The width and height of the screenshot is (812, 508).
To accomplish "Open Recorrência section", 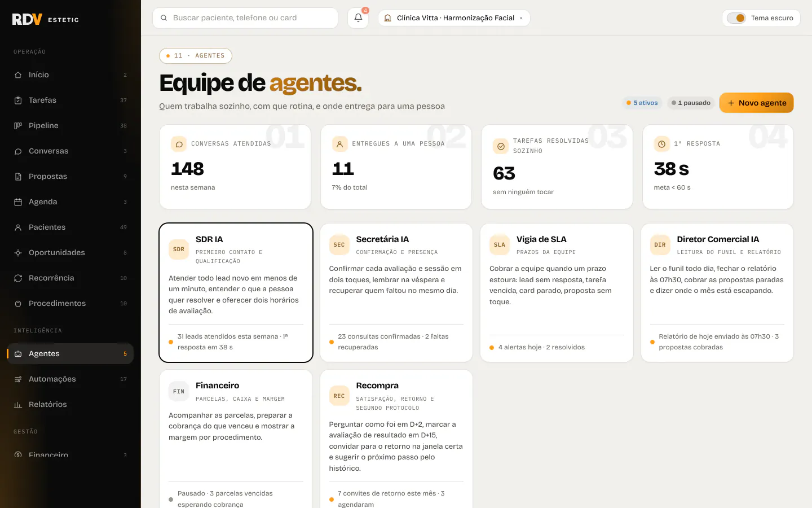I will [70, 278].
